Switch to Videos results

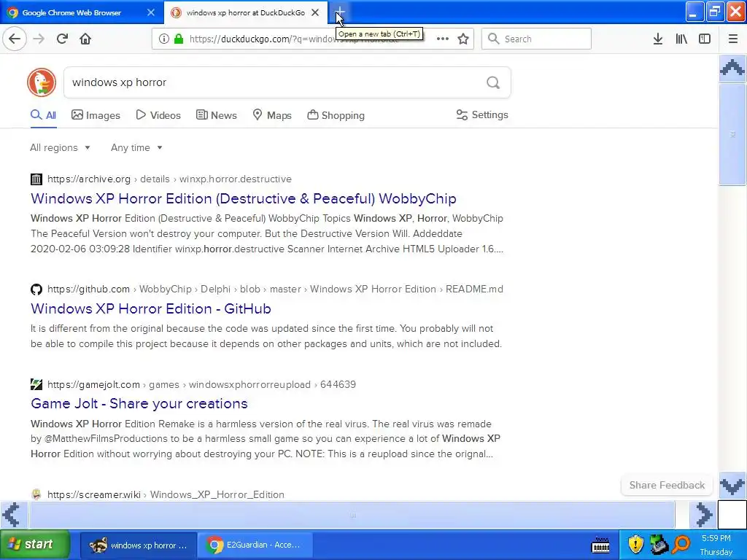click(158, 115)
